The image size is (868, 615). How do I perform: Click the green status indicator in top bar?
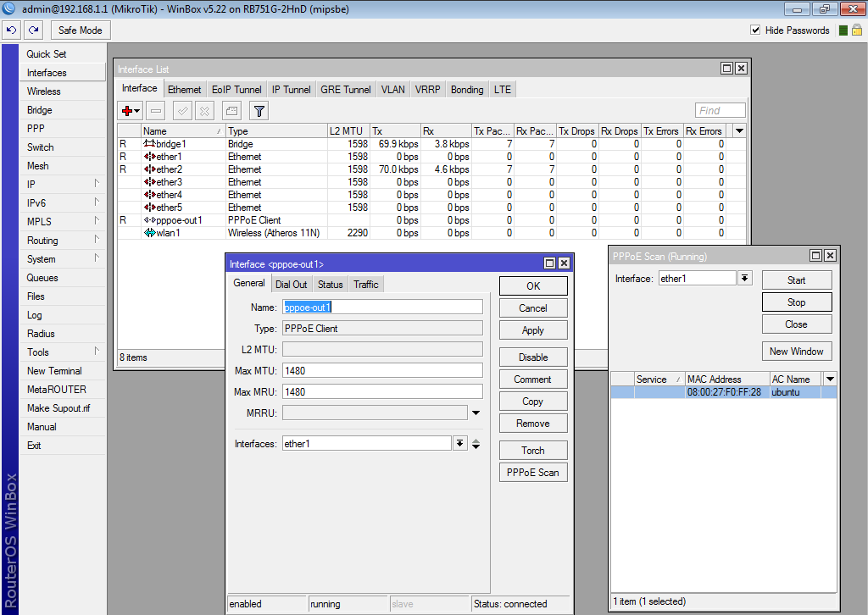click(843, 30)
